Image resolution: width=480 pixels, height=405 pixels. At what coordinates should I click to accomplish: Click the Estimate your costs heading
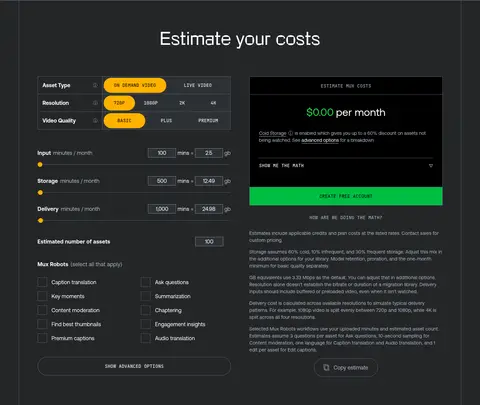pyautogui.click(x=240, y=39)
